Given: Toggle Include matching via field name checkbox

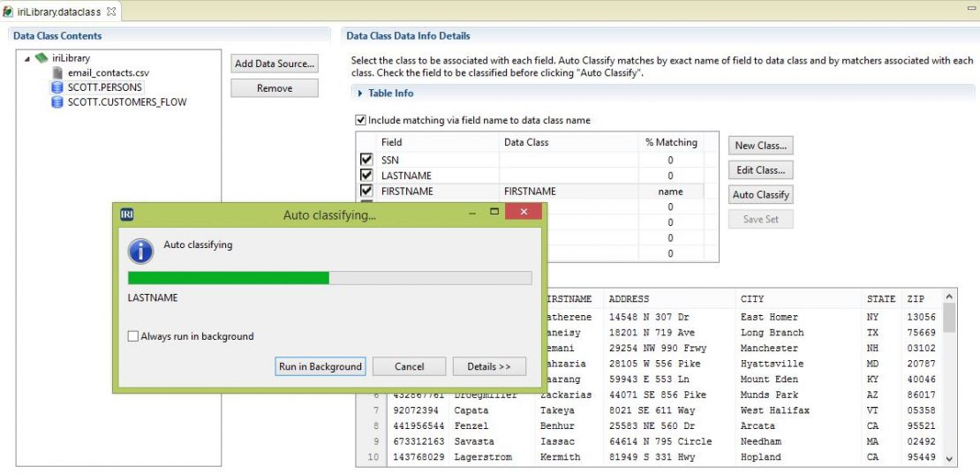Looking at the screenshot, I should (x=360, y=120).
